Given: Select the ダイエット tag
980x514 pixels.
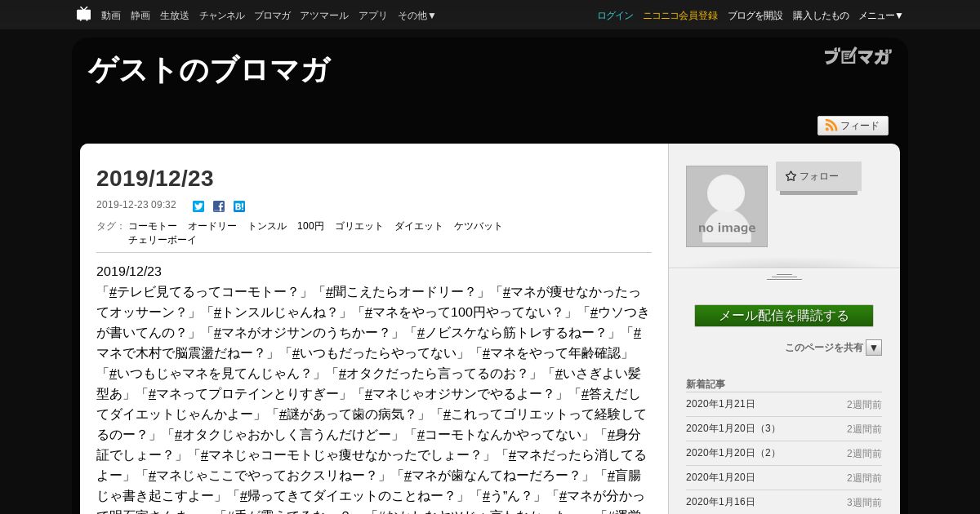Looking at the screenshot, I should pos(419,226).
